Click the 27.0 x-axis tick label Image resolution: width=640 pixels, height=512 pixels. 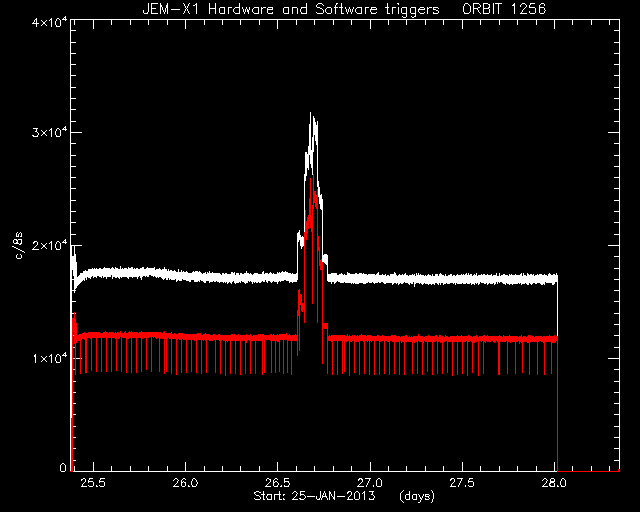370,483
